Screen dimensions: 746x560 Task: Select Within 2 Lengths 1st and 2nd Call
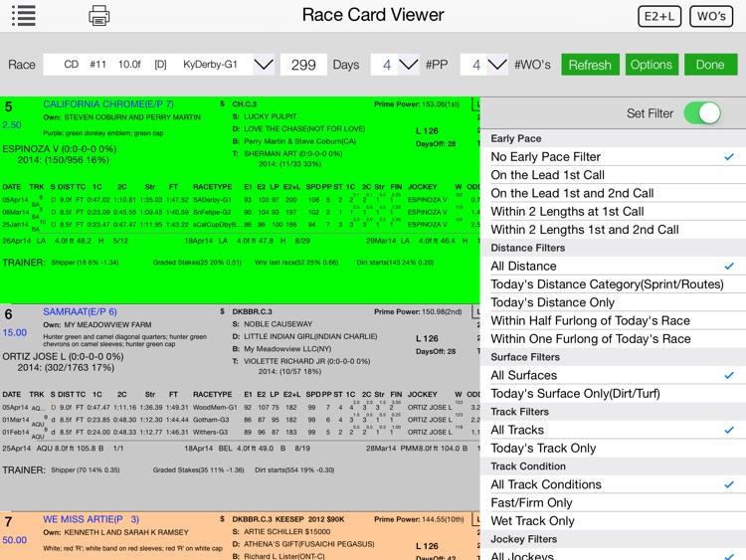[613, 230]
